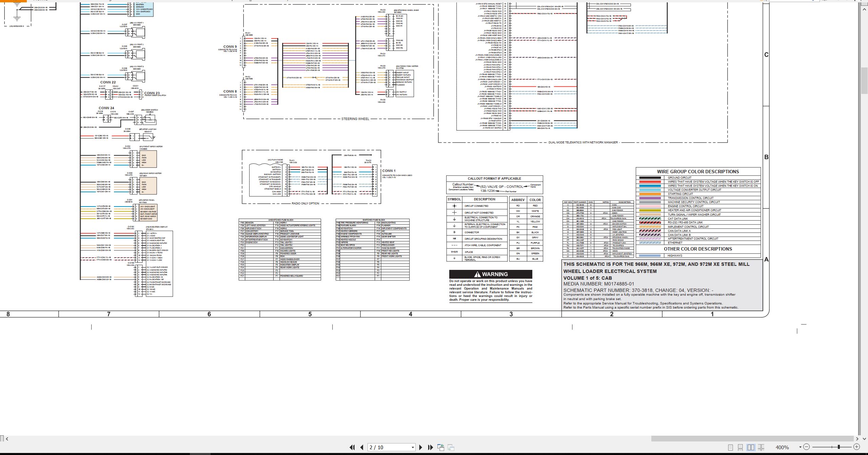
Task: Click the next view navigation icon
Action: click(451, 447)
